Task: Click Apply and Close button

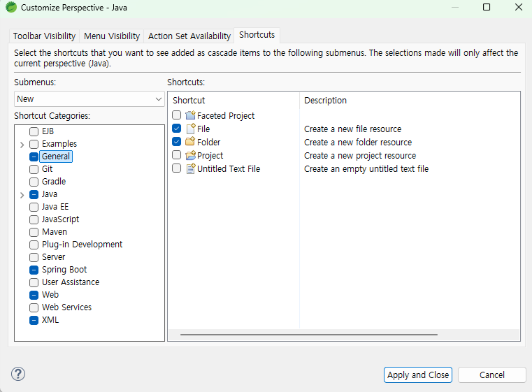Action: tap(417, 375)
